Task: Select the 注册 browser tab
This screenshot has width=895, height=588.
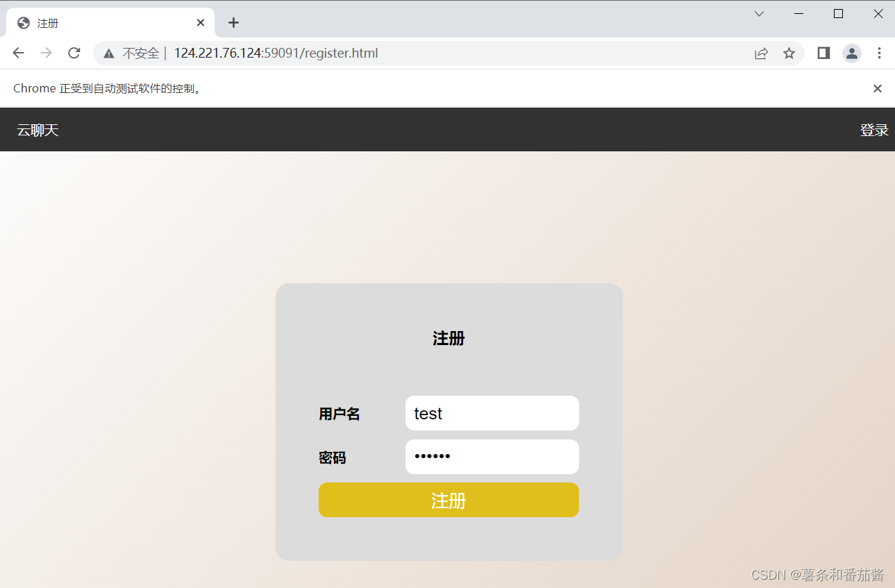Action: pyautogui.click(x=111, y=23)
